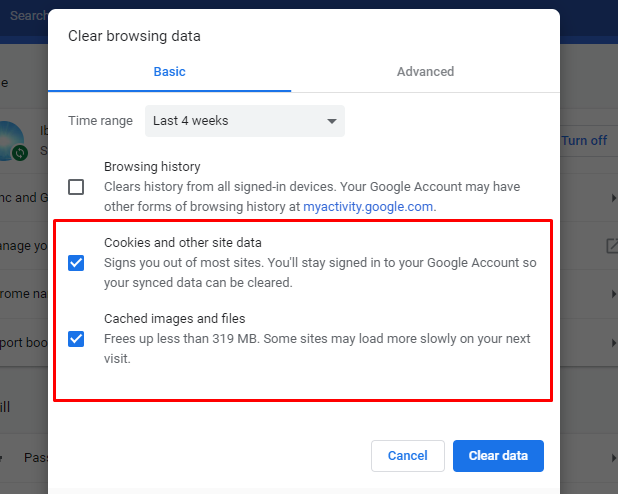
Task: Expand the Sync and Google services arrow
Action: [613, 198]
